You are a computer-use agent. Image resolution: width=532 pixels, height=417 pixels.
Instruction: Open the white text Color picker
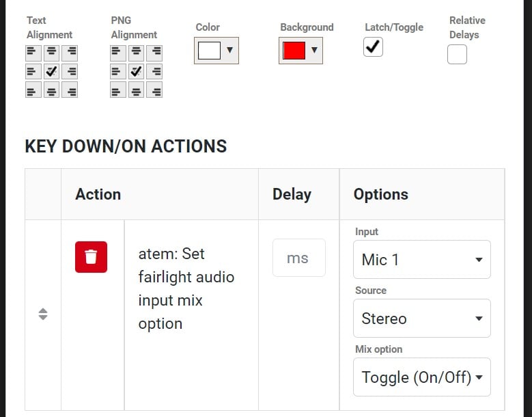[216, 51]
